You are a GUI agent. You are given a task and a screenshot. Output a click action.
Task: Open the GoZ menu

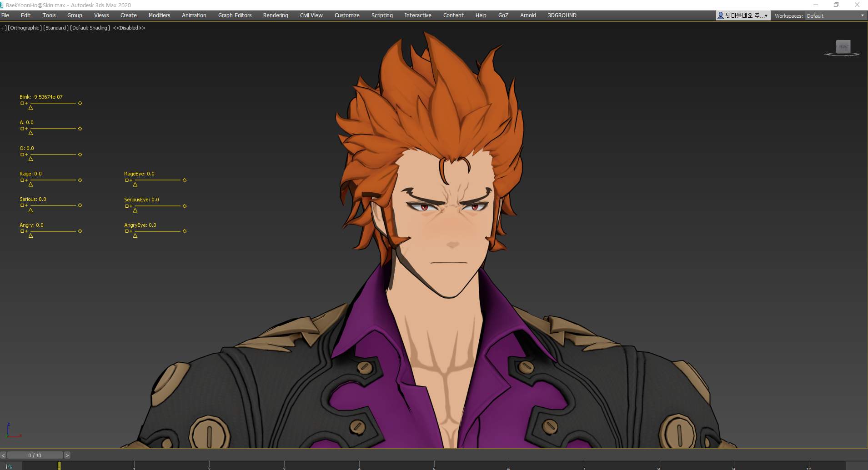pos(503,15)
